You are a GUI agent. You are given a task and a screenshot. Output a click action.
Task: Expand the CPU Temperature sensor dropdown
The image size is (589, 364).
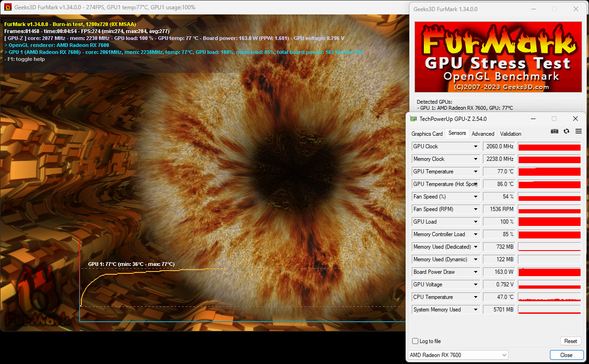[475, 297]
